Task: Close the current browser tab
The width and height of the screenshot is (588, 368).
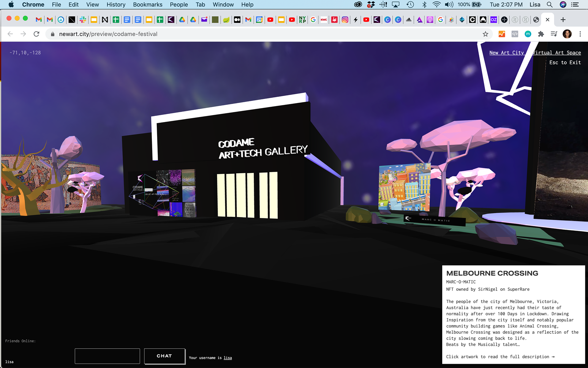Action: 548,20
